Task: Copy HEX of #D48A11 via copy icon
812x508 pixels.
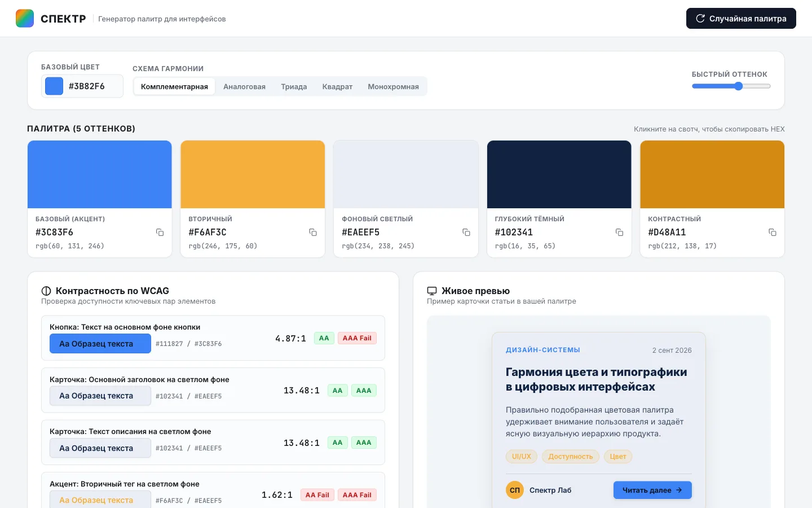Action: (773, 233)
